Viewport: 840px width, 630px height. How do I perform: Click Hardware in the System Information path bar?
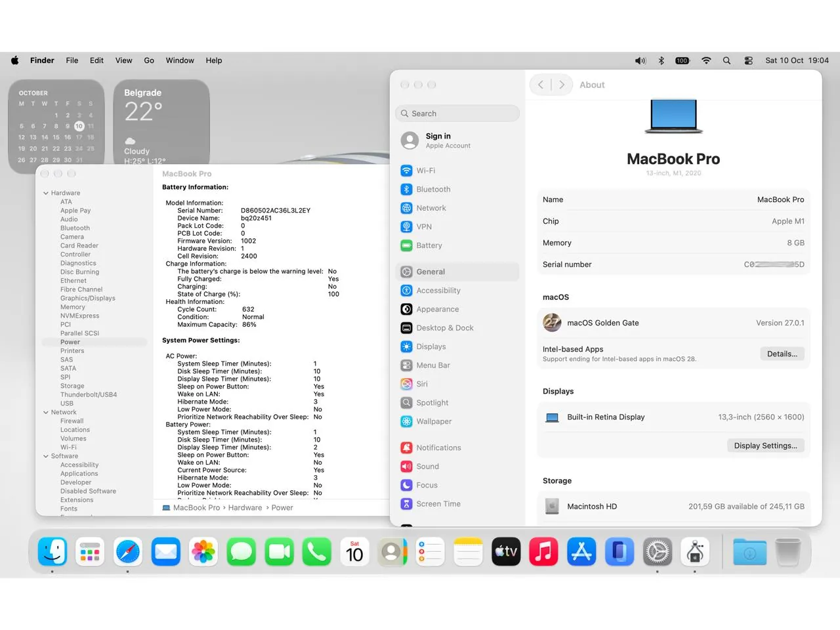[245, 508]
